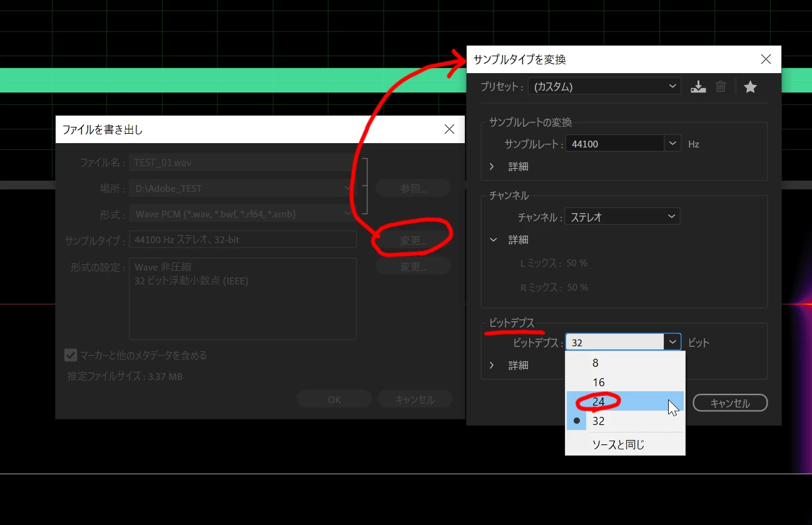Click the Wave 非圧縮 format settings box
The image size is (812, 525).
pyautogui.click(x=243, y=299)
